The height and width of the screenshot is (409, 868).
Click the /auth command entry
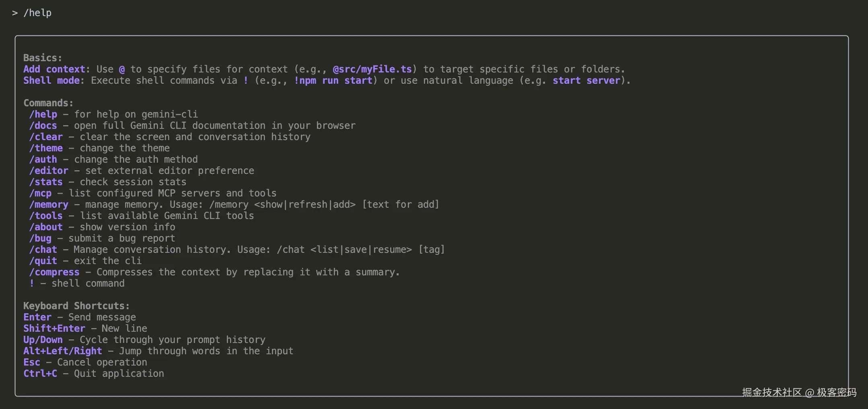click(x=43, y=159)
